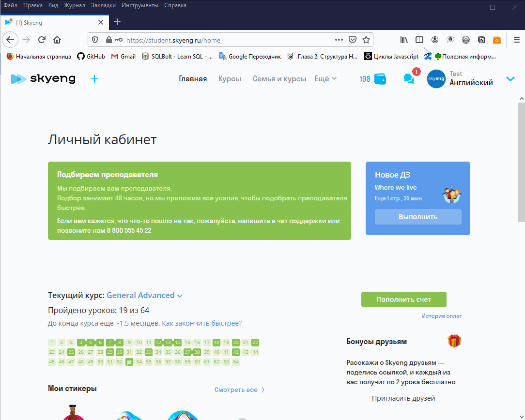Open the Firefox account icon
Screen dimensions: 525x420
pos(434,40)
